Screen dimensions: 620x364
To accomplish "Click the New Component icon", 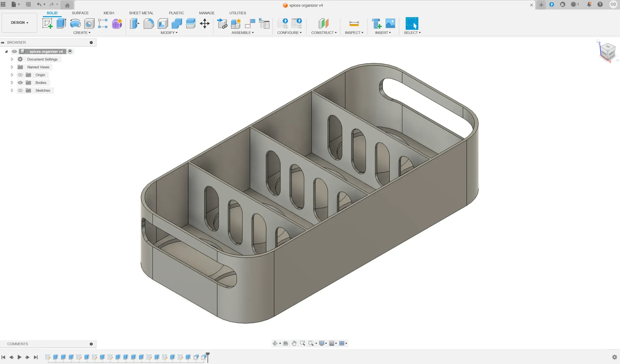I will [x=236, y=24].
